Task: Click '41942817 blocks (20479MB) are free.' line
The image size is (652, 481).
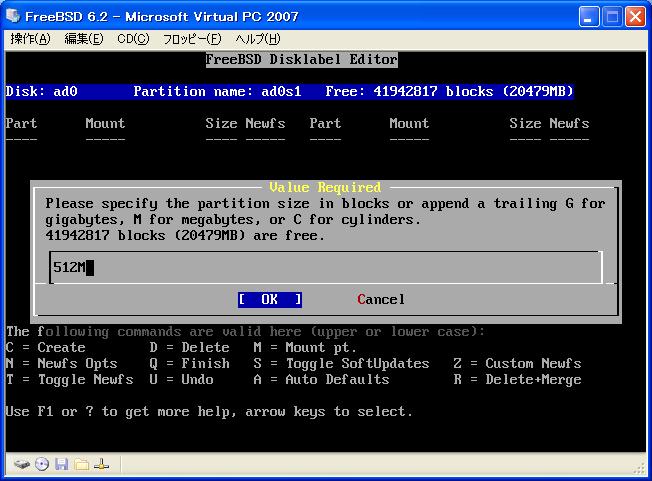Action: coord(185,236)
